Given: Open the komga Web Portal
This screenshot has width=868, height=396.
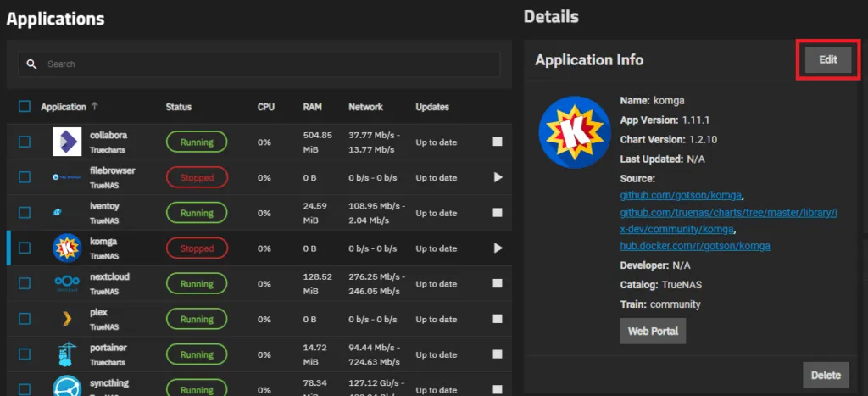Looking at the screenshot, I should [x=653, y=331].
